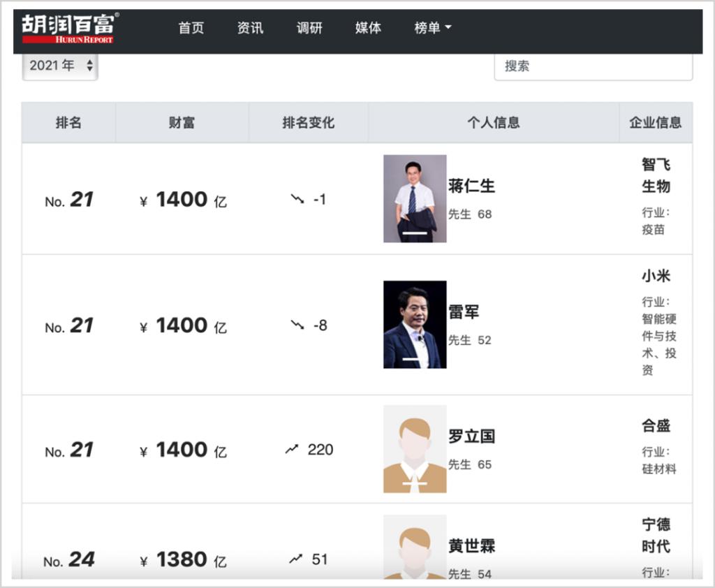715x588 pixels.
Task: Click the upward trend icon for 黄世霖
Action: [296, 559]
